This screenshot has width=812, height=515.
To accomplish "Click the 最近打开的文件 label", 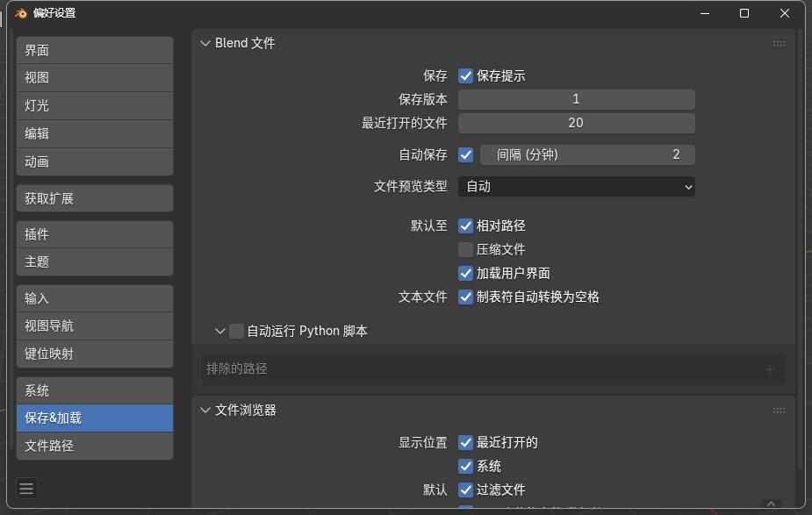I will click(x=404, y=123).
